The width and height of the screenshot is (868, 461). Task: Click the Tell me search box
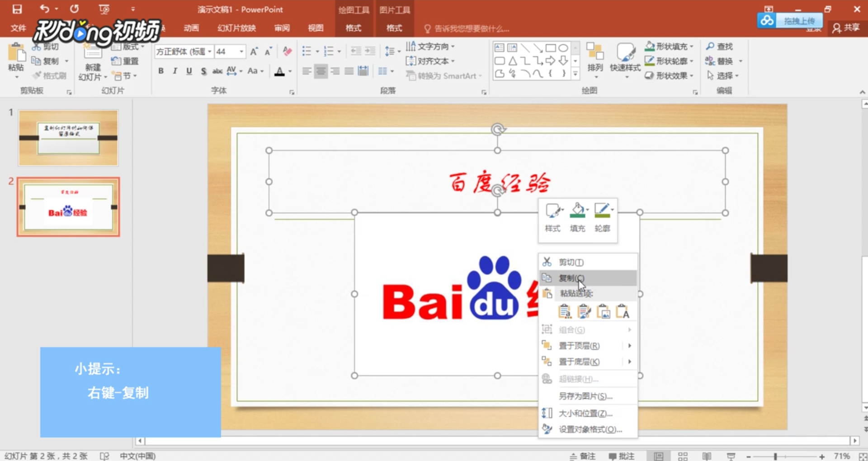pyautogui.click(x=467, y=28)
